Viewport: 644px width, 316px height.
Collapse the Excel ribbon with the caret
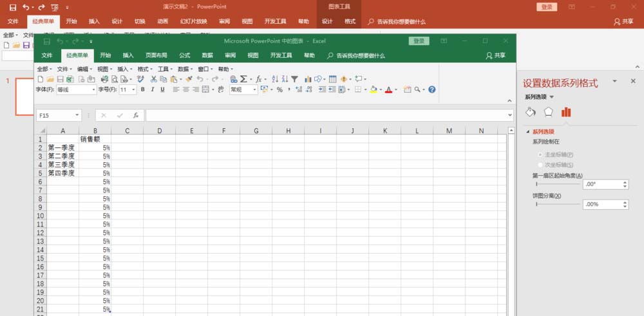pyautogui.click(x=509, y=100)
